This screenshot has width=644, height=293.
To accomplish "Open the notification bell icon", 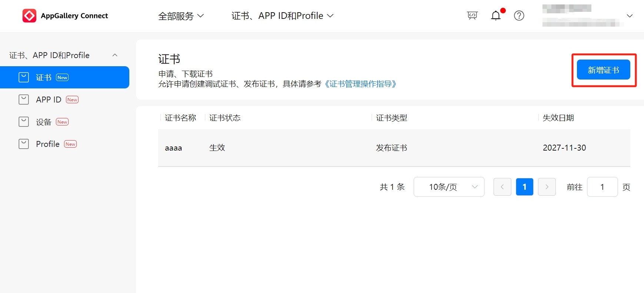I will click(x=496, y=16).
